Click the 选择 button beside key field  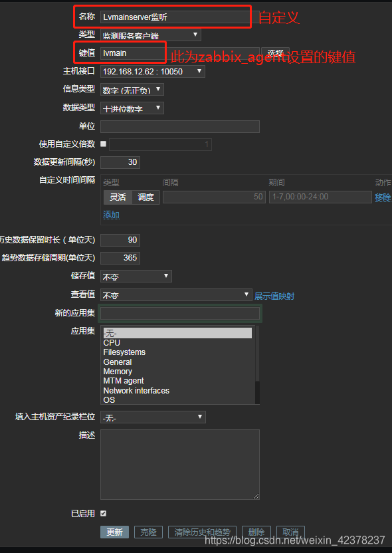[x=275, y=53]
